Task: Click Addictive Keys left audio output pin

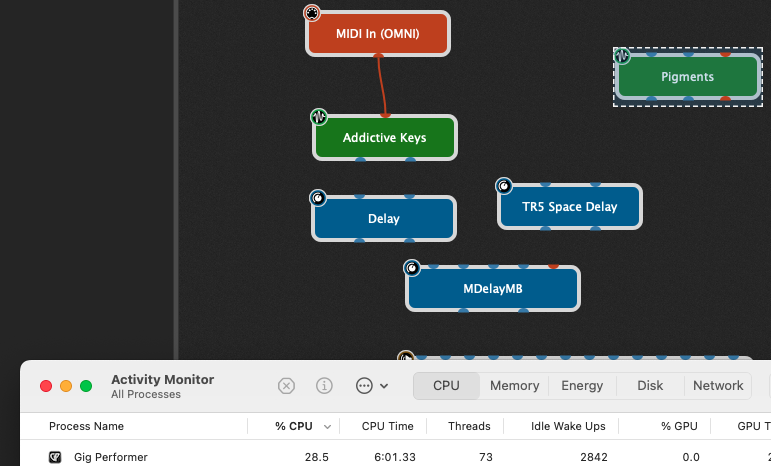Action: (360, 159)
